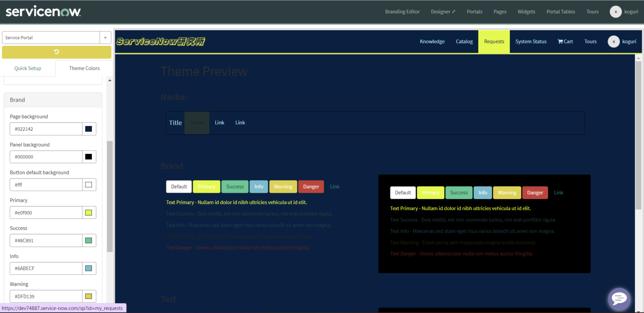The width and height of the screenshot is (644, 313).
Task: Pick the Success color swatch
Action: tap(88, 241)
